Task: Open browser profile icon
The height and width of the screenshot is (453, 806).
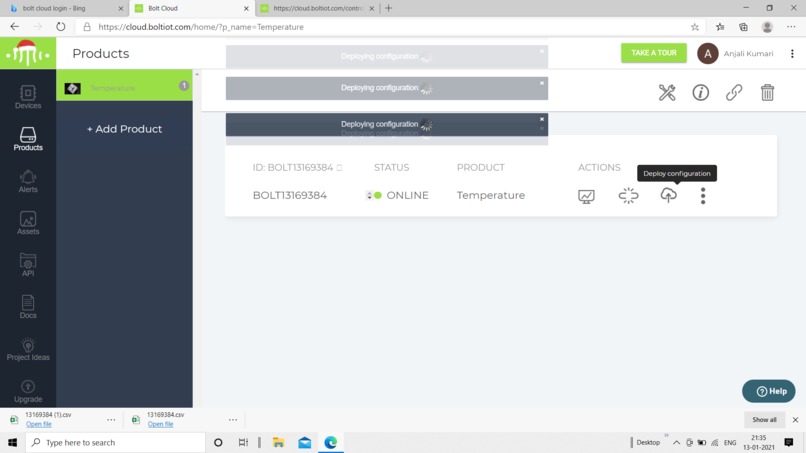Action: [767, 27]
